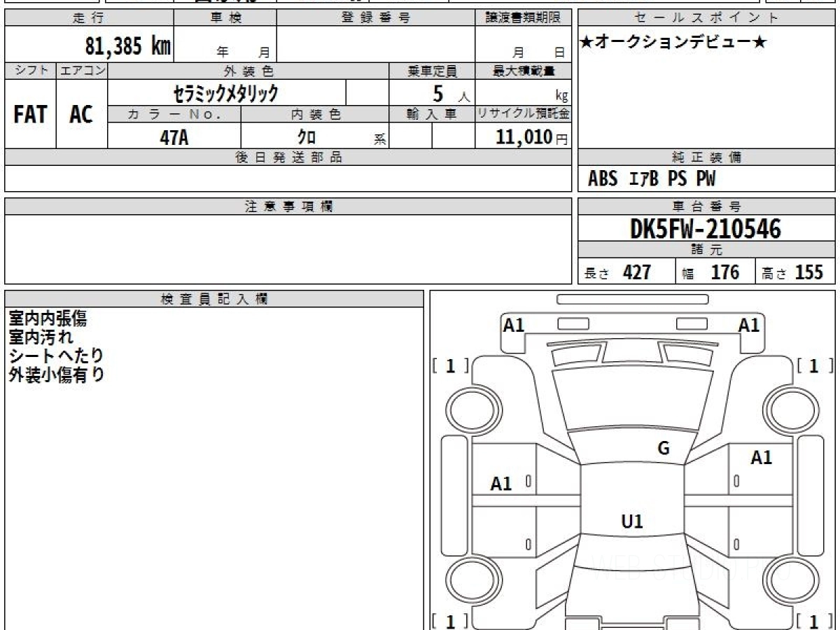Viewport: 840px width, 630px height.
Task: Click the ★オークションデビュー★ sales point text
Action: [673, 43]
